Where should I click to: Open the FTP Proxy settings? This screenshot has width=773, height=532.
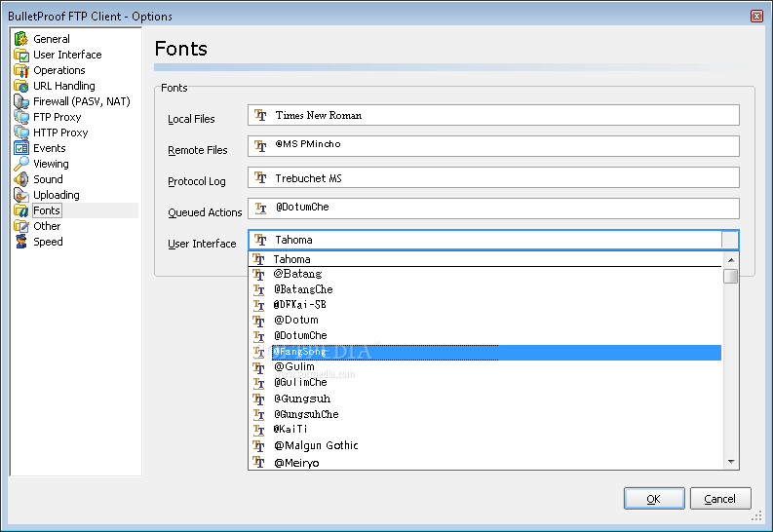pyautogui.click(x=58, y=117)
